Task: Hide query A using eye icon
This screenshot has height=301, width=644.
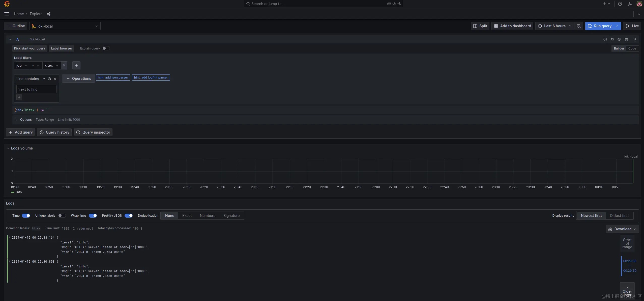Action: click(619, 39)
